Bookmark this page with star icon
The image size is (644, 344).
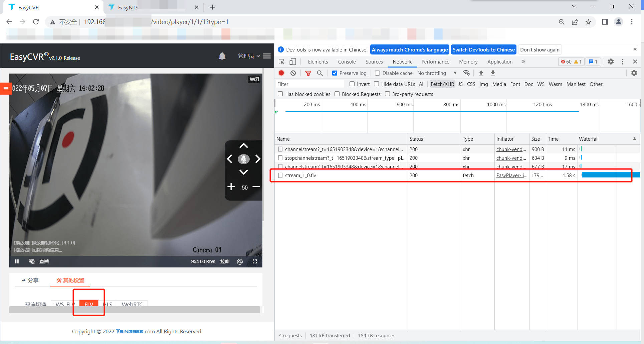pos(588,22)
